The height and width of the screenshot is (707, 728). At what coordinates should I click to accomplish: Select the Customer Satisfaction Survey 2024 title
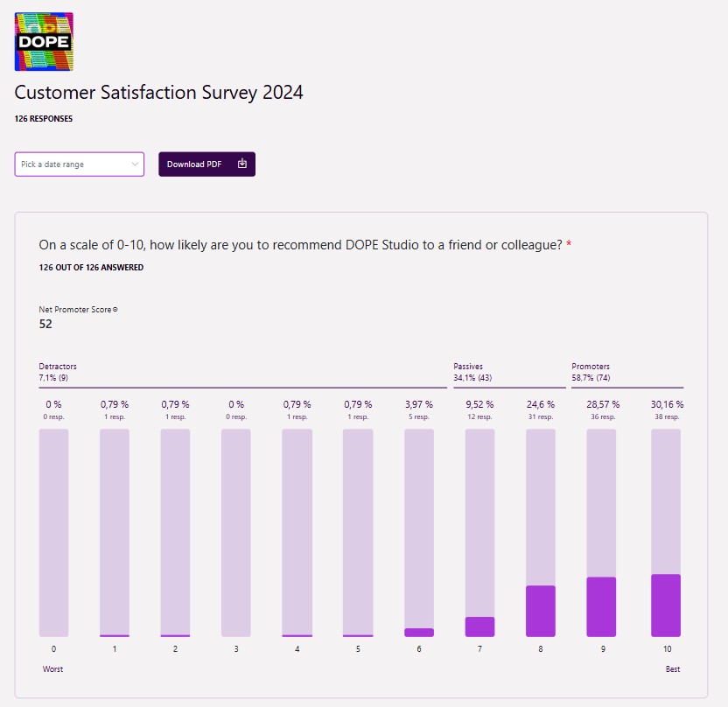[158, 93]
